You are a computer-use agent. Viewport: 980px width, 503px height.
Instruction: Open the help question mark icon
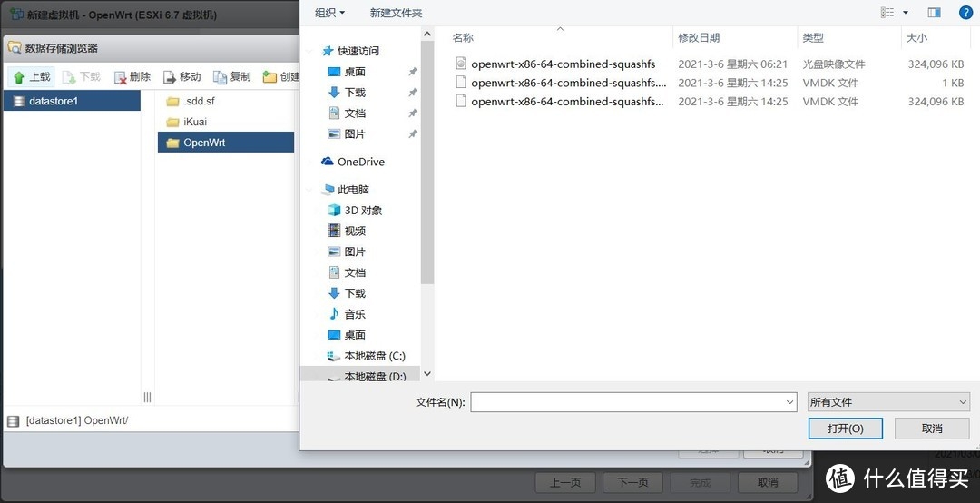click(x=965, y=13)
